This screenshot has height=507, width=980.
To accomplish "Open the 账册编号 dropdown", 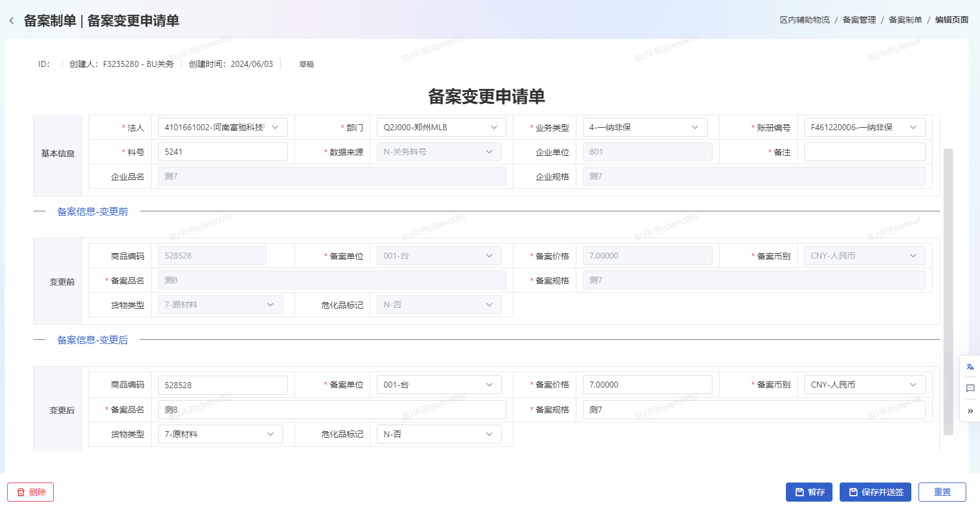I will click(865, 127).
